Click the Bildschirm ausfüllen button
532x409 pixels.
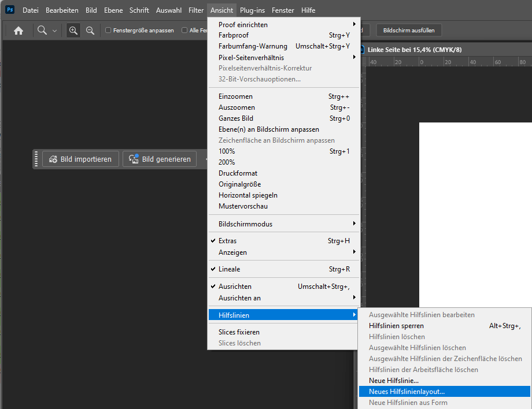(409, 30)
